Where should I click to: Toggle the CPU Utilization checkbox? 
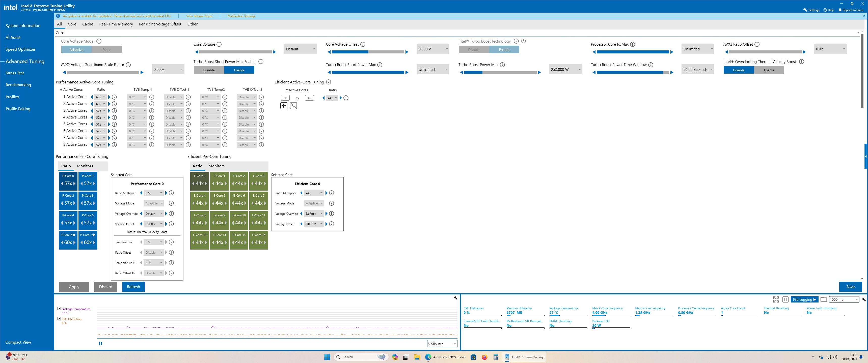[59, 319]
